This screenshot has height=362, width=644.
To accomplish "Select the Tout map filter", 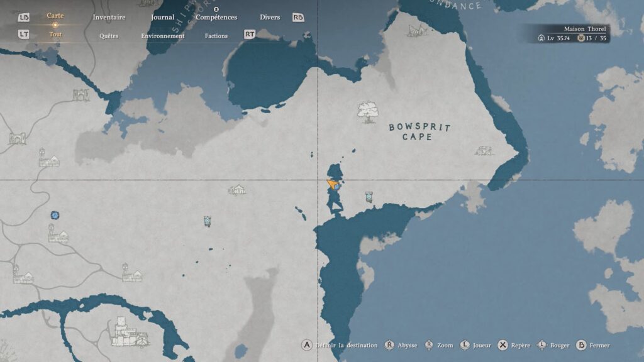I will click(x=55, y=35).
